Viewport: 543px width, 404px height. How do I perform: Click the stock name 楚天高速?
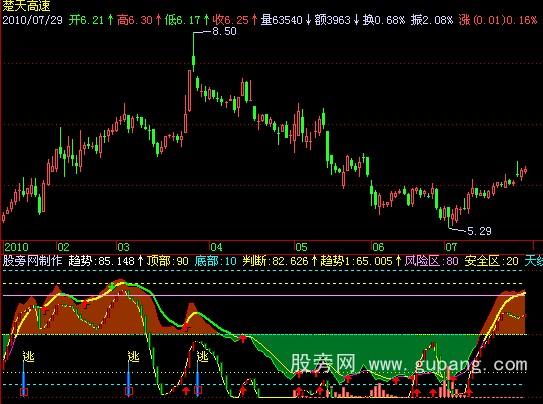click(x=27, y=6)
